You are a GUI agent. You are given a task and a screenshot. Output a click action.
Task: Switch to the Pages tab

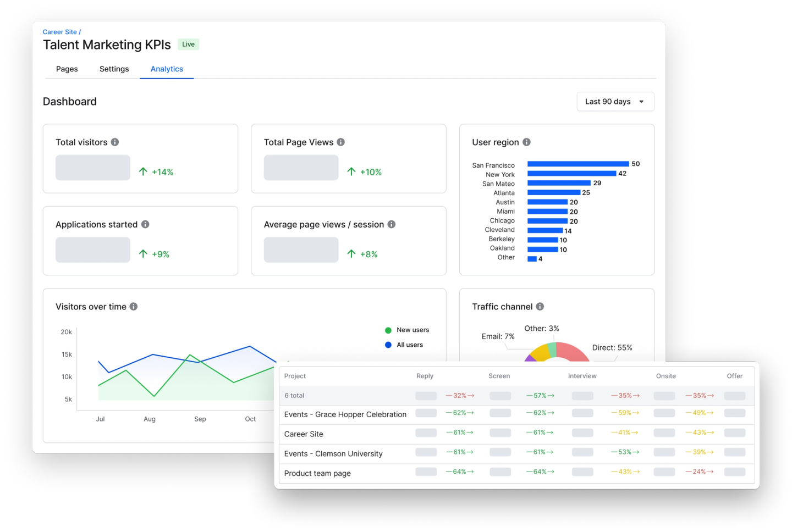(x=67, y=69)
